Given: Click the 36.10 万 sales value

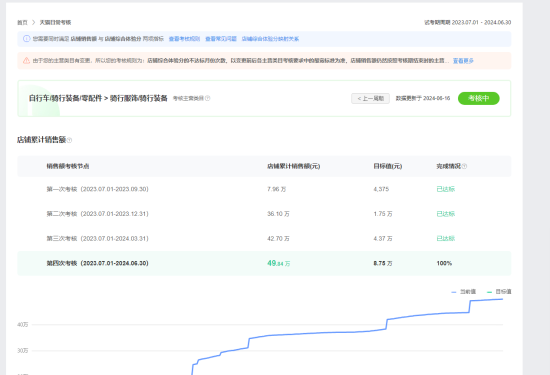Looking at the screenshot, I should [x=278, y=214].
